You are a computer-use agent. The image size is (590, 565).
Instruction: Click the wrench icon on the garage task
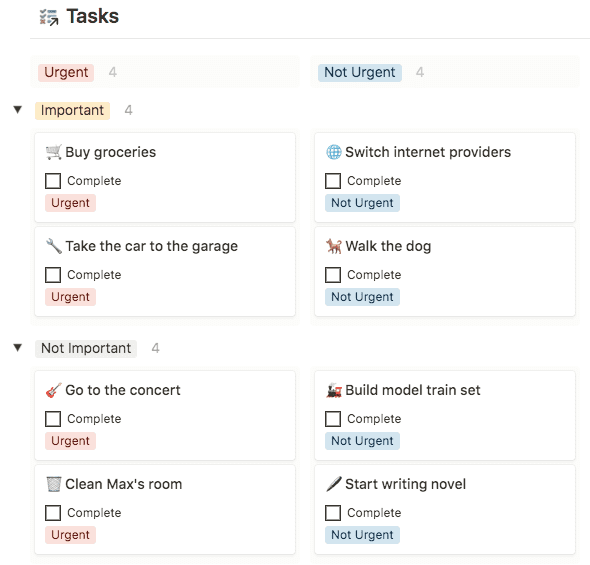pyautogui.click(x=53, y=246)
